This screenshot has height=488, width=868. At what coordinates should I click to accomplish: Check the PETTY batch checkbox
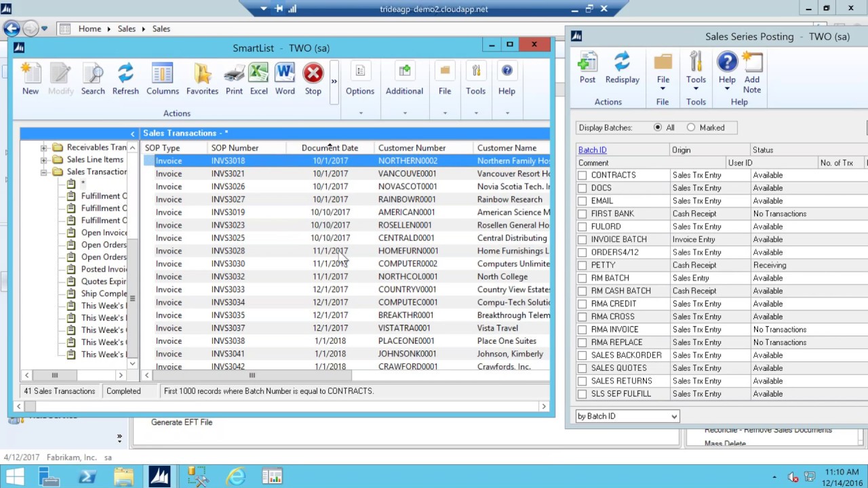pos(583,265)
